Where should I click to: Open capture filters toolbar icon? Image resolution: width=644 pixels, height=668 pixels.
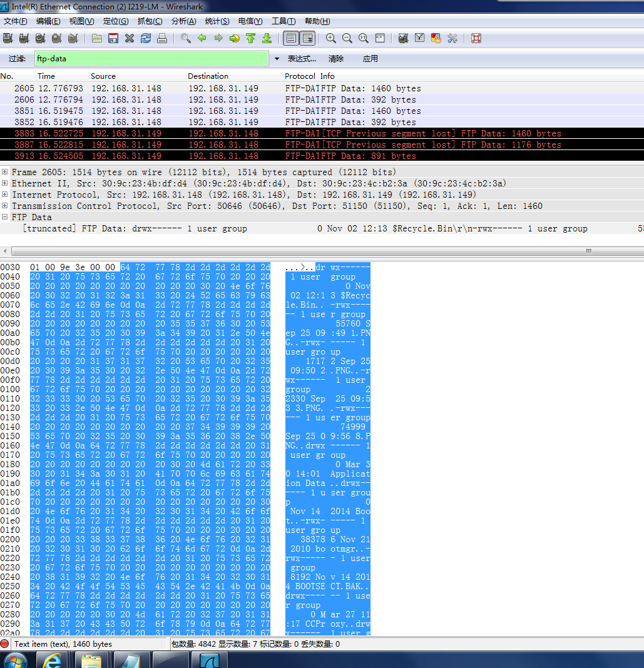tap(403, 38)
